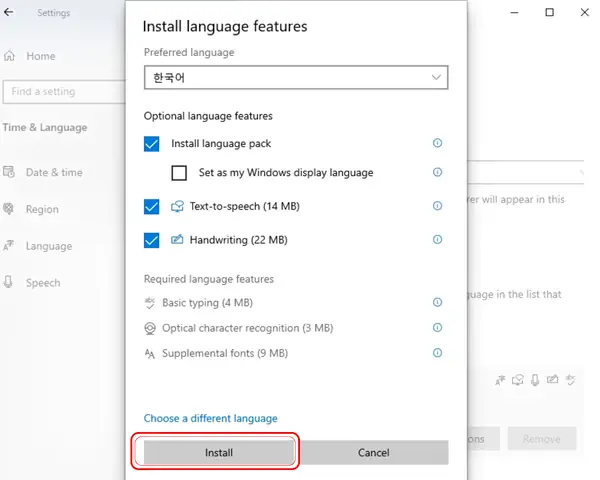
Task: Click info icon for Supplemental fonts
Action: point(437,353)
